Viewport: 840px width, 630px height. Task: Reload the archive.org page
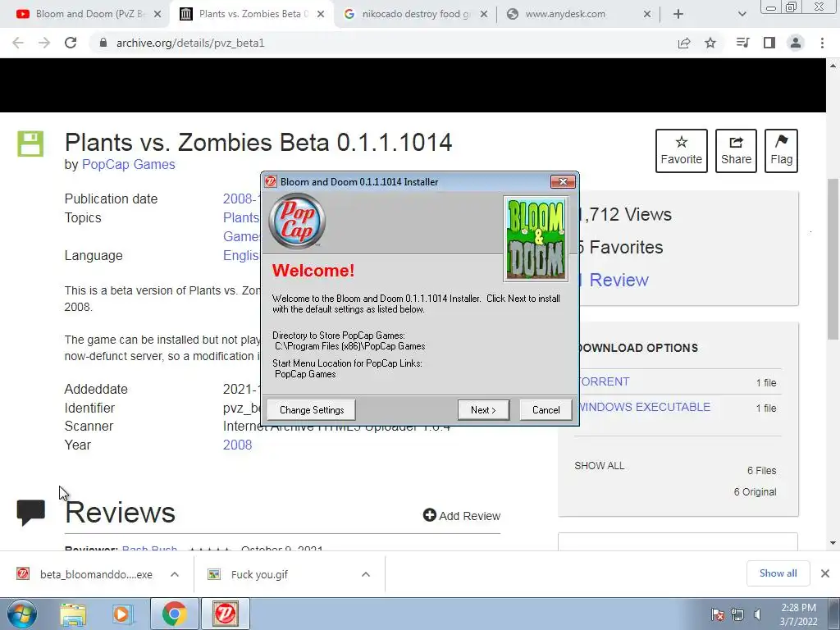[x=71, y=43]
